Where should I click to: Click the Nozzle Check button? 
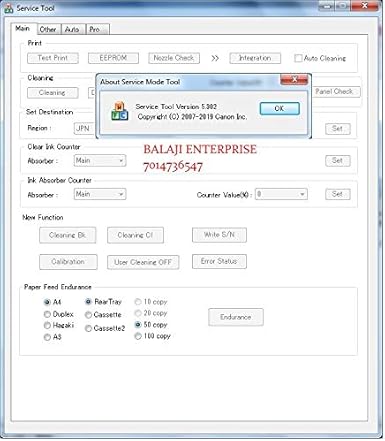pyautogui.click(x=174, y=58)
